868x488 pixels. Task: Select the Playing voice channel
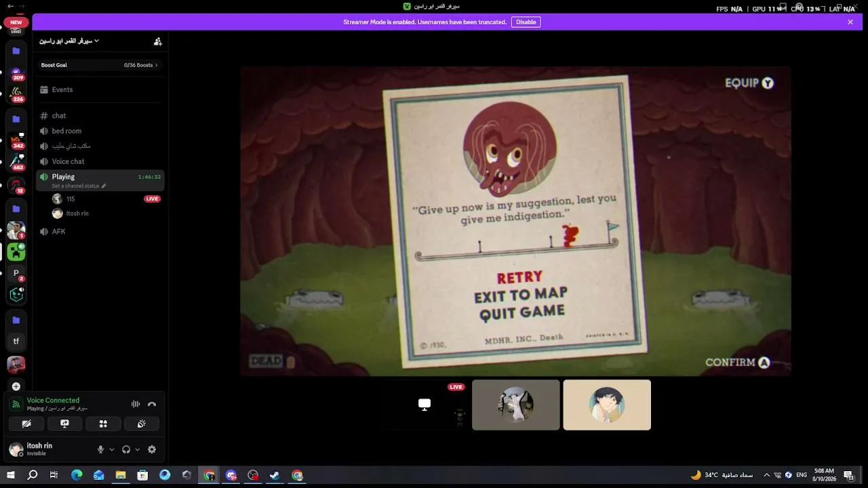click(x=100, y=180)
